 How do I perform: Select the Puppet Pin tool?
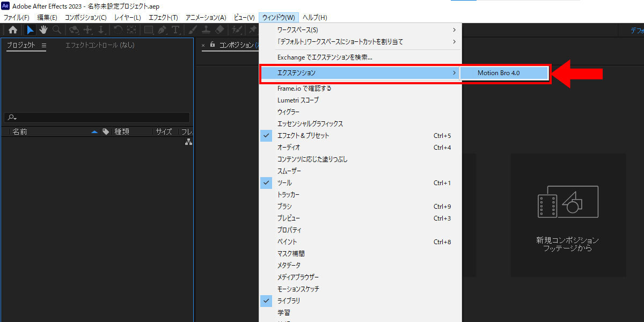tap(252, 30)
